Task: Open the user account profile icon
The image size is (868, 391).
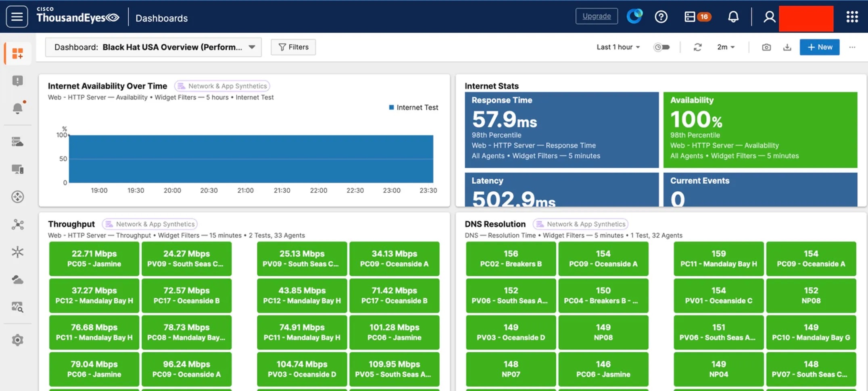Action: 769,17
